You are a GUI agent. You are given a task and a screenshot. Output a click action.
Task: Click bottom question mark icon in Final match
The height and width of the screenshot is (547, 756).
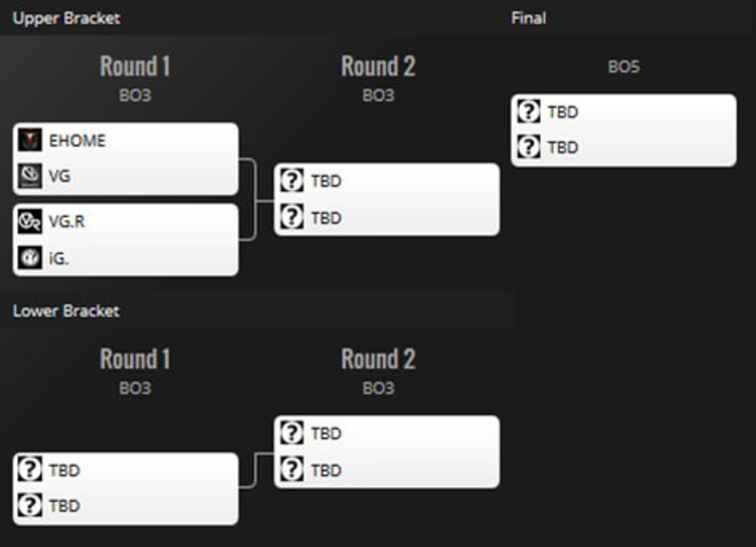coord(528,147)
